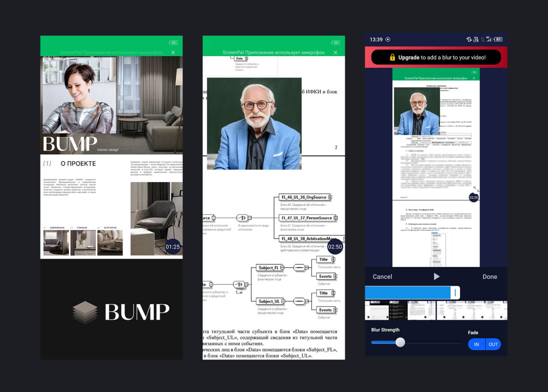Tap the СТИЛЬНО interior thumbnail

(83, 243)
